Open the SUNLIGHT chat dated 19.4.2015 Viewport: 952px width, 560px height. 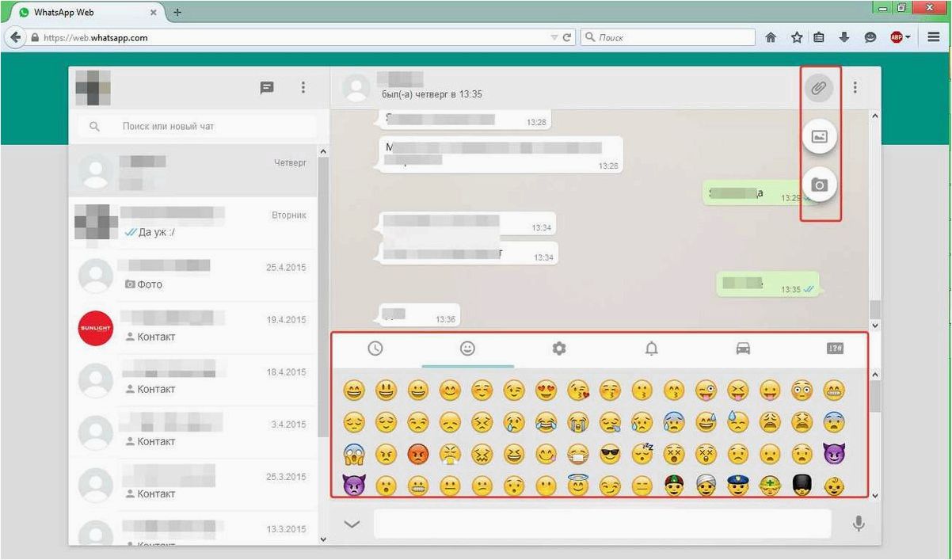[x=193, y=327]
